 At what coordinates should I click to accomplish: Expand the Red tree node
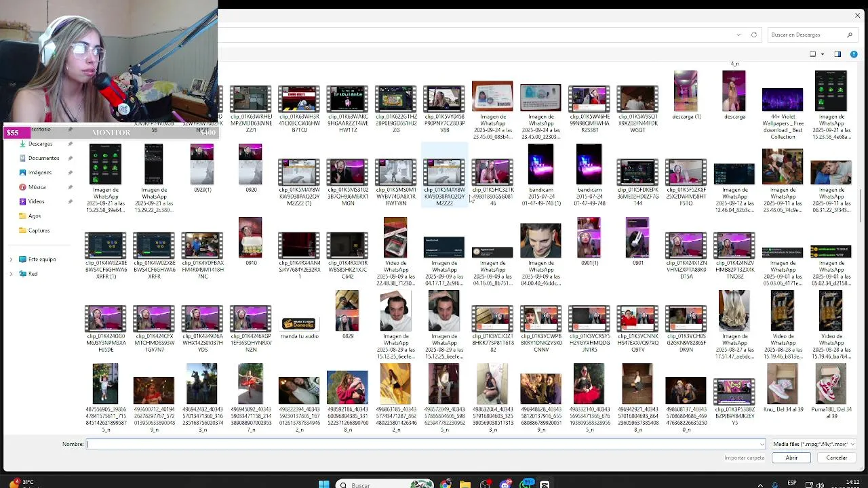click(x=11, y=274)
